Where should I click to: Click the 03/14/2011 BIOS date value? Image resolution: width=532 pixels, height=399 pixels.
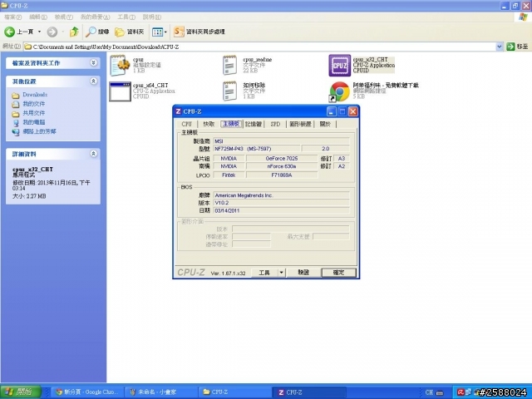tap(281, 210)
